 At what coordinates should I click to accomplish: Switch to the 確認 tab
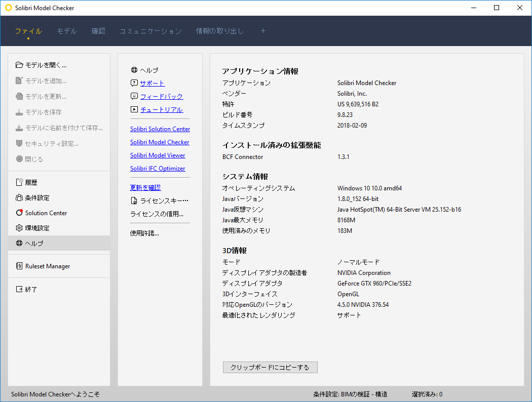click(x=98, y=31)
